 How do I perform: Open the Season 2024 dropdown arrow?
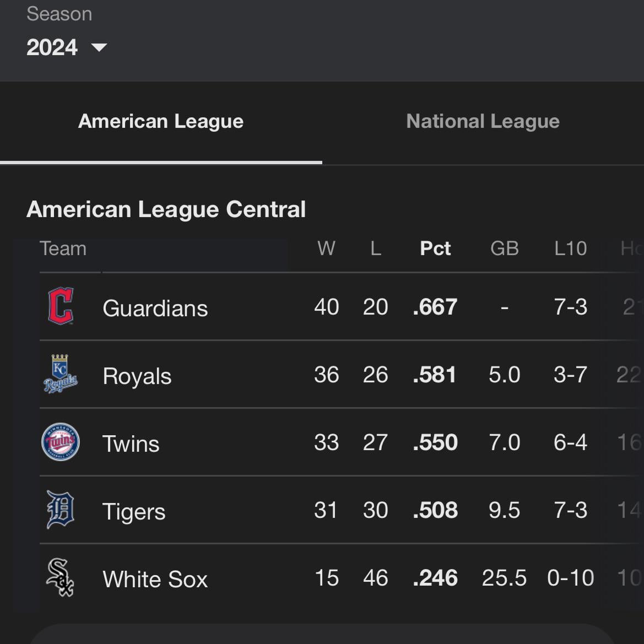pyautogui.click(x=99, y=47)
